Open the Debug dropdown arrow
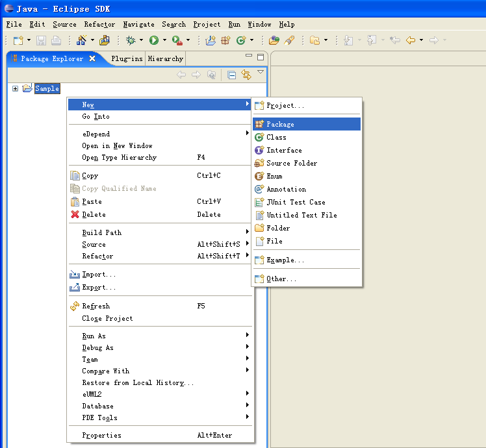 pos(141,40)
